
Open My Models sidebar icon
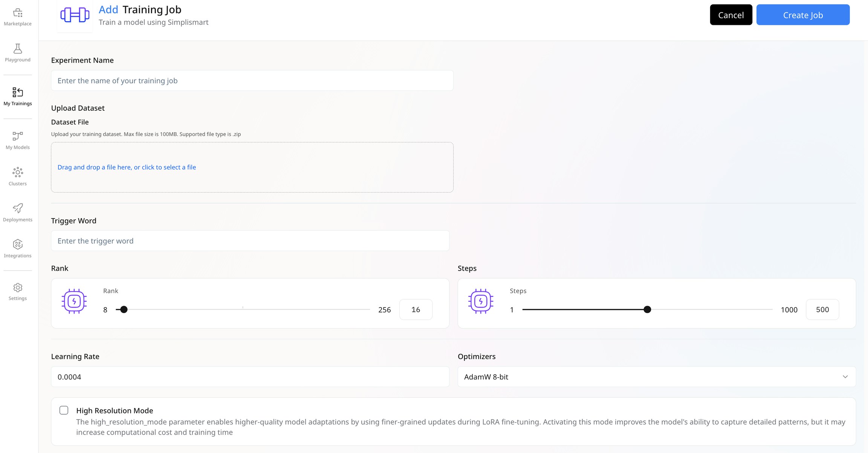tap(18, 136)
